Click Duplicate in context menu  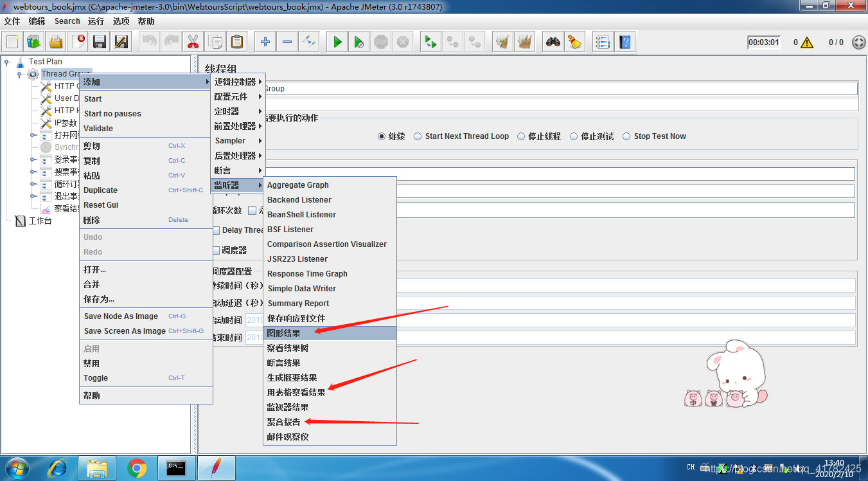coord(146,190)
